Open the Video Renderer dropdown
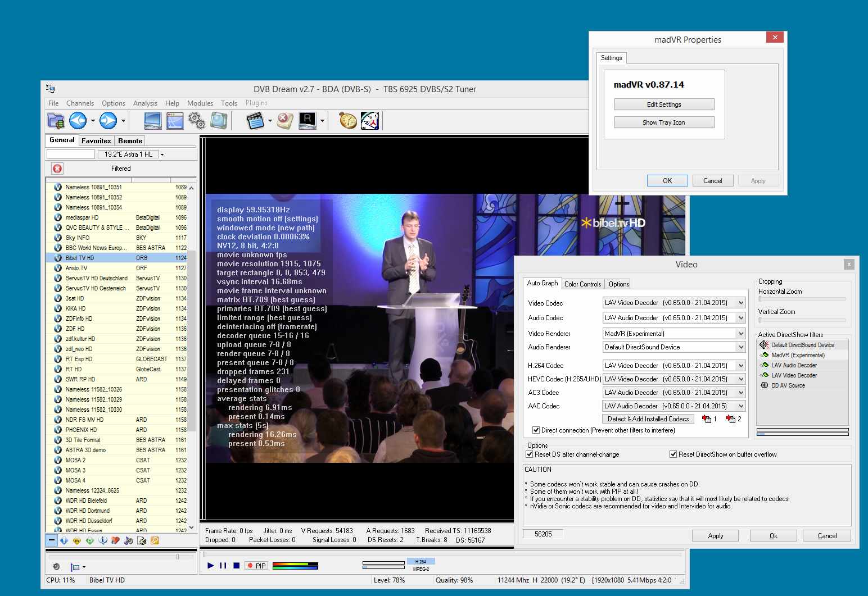 674,334
